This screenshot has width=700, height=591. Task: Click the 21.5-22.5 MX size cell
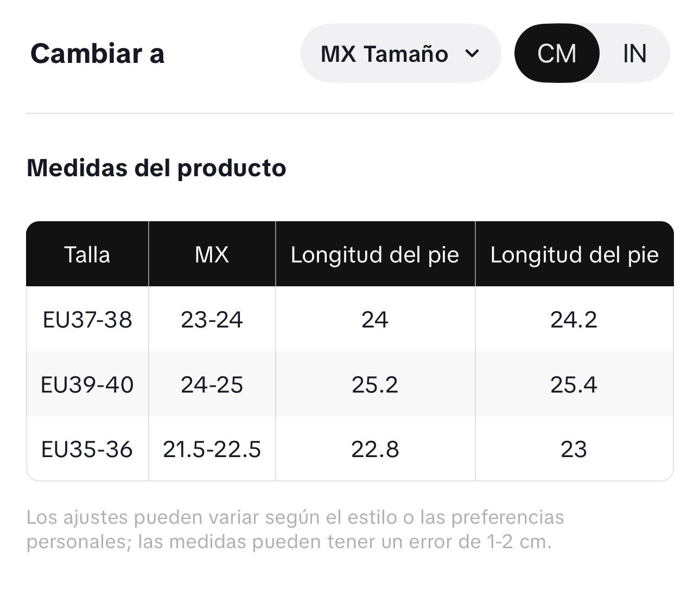[x=212, y=449]
